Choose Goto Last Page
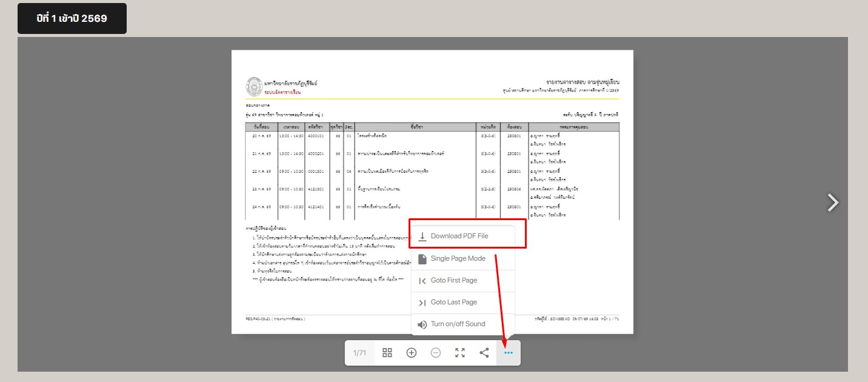This screenshot has width=868, height=382. click(x=463, y=302)
